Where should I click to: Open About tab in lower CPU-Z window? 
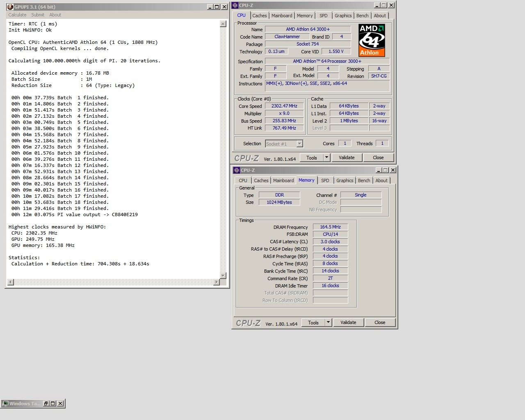[381, 180]
